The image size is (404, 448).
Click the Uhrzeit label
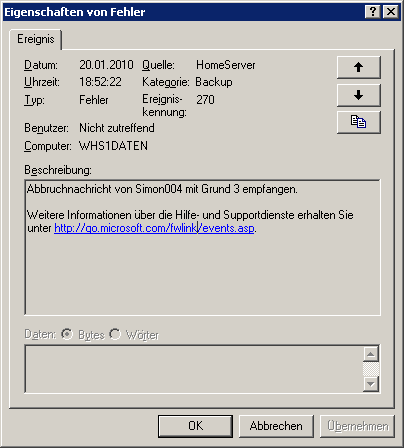(42, 82)
